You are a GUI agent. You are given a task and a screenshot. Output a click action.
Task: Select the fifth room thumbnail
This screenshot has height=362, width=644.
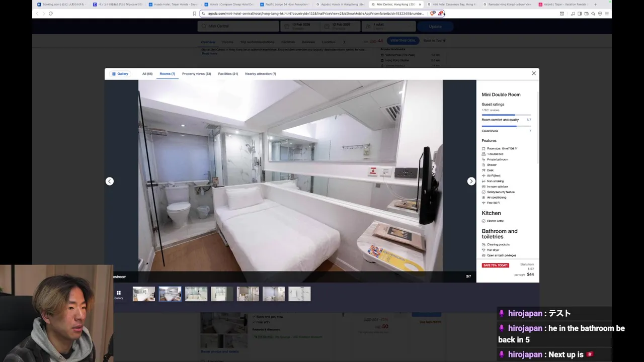(248, 294)
